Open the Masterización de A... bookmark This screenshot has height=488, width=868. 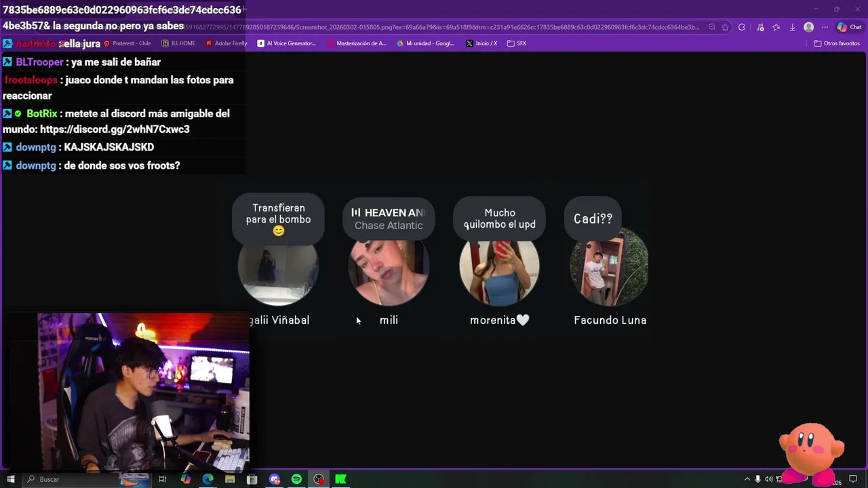(x=357, y=43)
